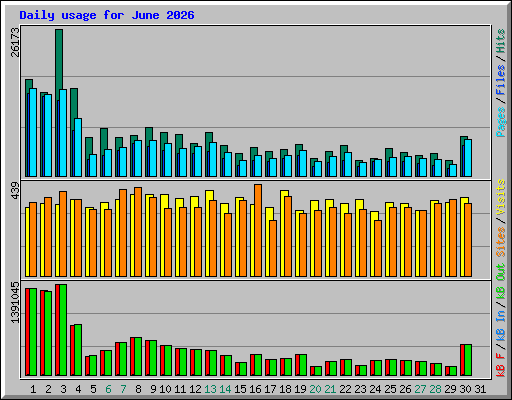Click the red 'kB F' legend label
Image resolution: width=512 pixels, height=400 pixels.
click(501, 365)
